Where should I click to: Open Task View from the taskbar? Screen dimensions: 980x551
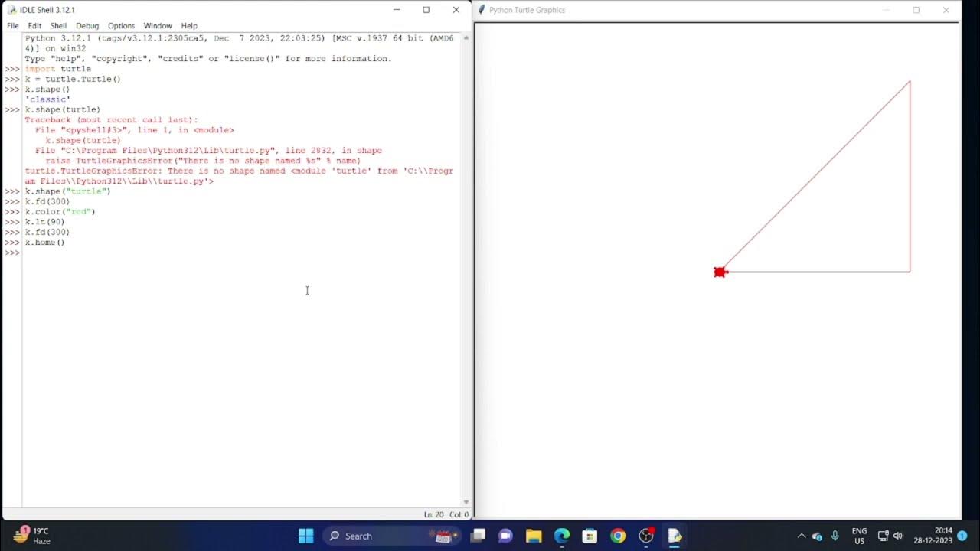tap(478, 536)
